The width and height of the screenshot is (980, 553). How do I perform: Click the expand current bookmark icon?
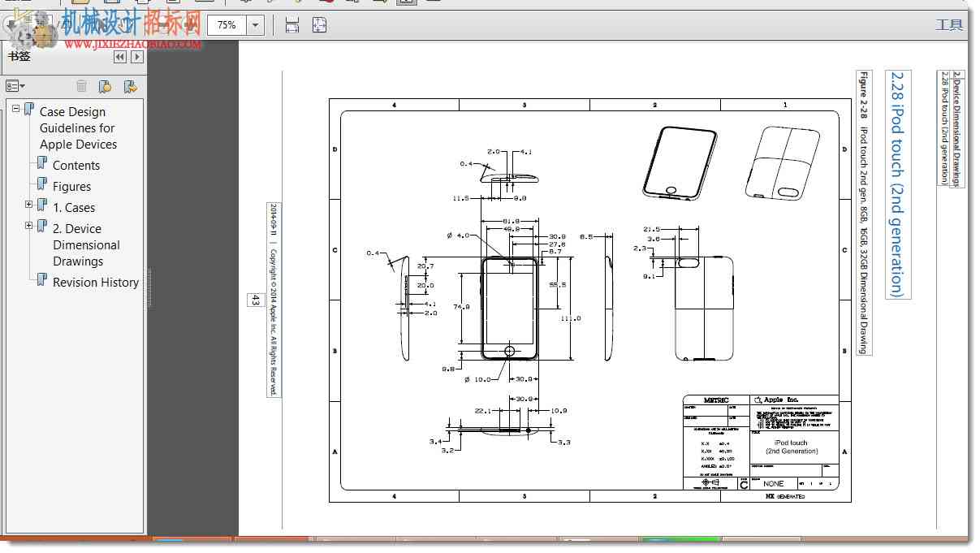130,86
